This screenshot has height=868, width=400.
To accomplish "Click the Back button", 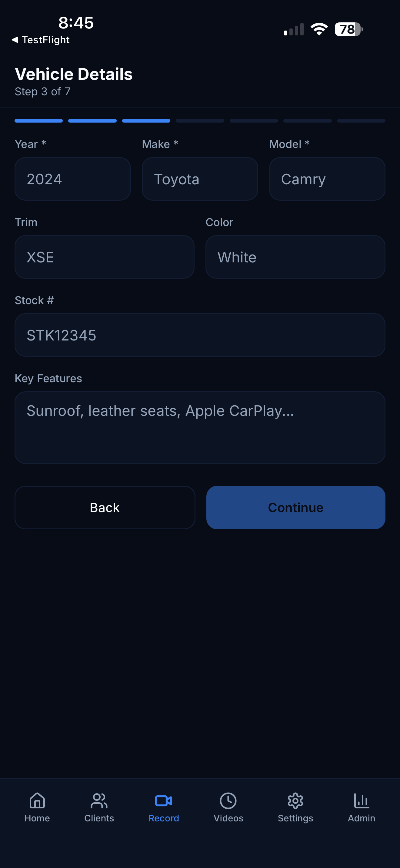I will [x=105, y=508].
